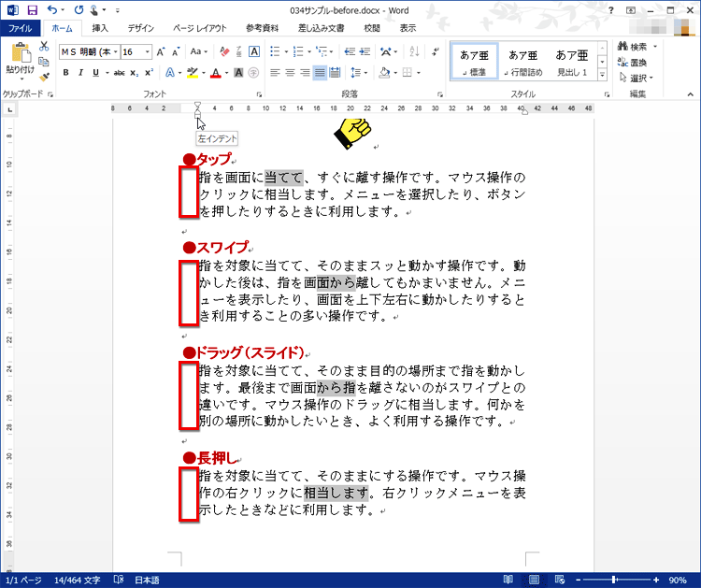Apply red font color
Screen dimensions: 701x588
click(x=216, y=72)
